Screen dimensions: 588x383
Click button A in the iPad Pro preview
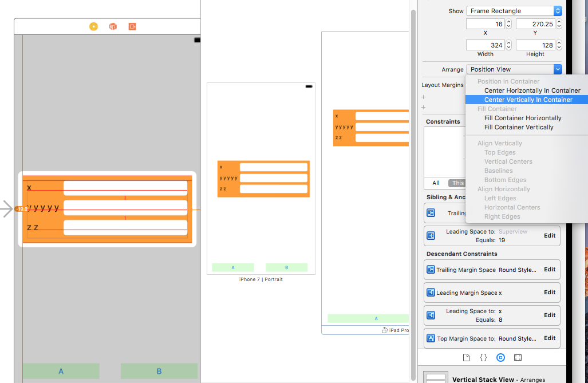point(368,318)
